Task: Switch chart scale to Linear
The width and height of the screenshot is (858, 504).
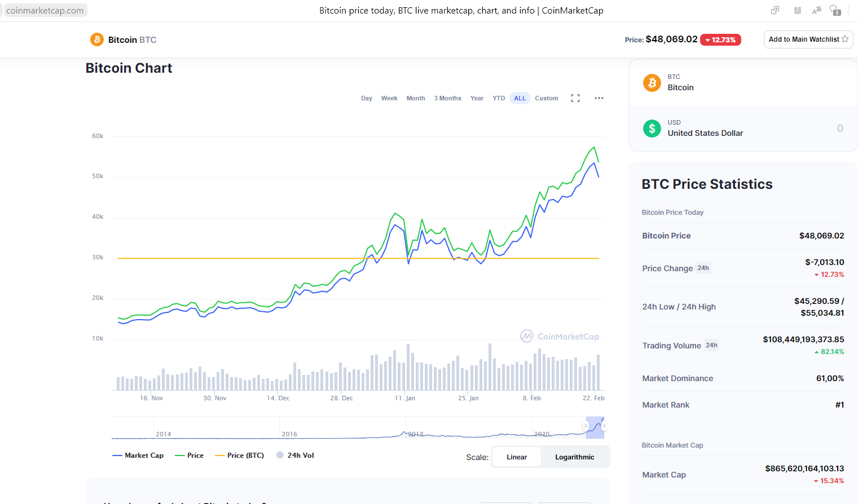Action: tap(517, 457)
